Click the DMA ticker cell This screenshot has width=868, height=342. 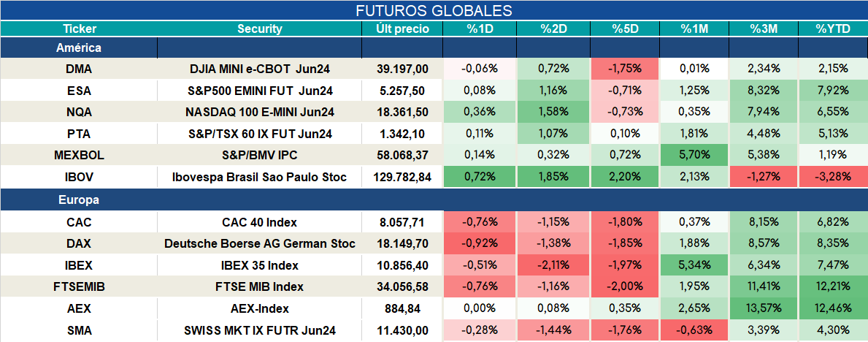79,69
